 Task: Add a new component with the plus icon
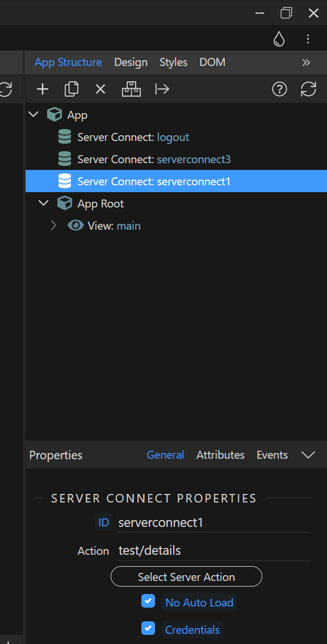click(42, 89)
